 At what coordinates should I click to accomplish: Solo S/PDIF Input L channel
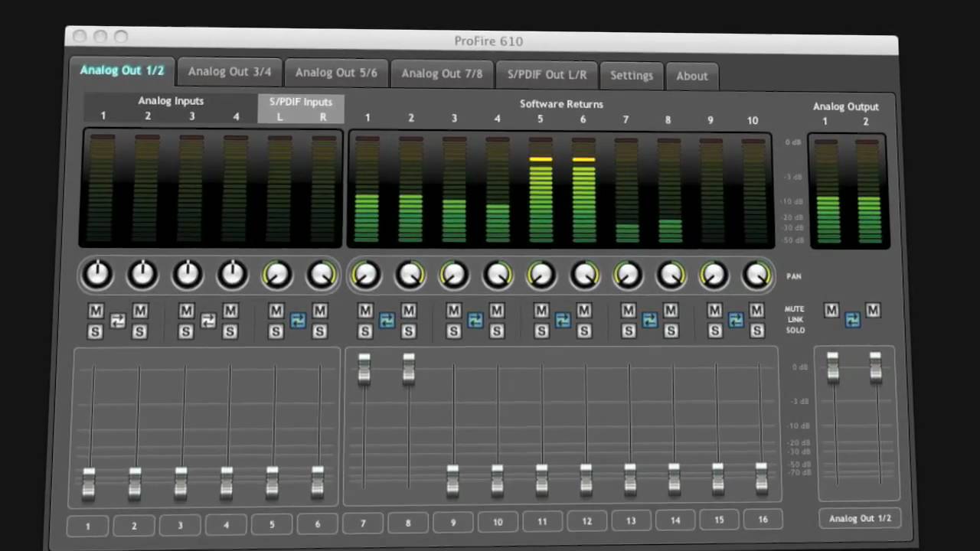click(276, 332)
